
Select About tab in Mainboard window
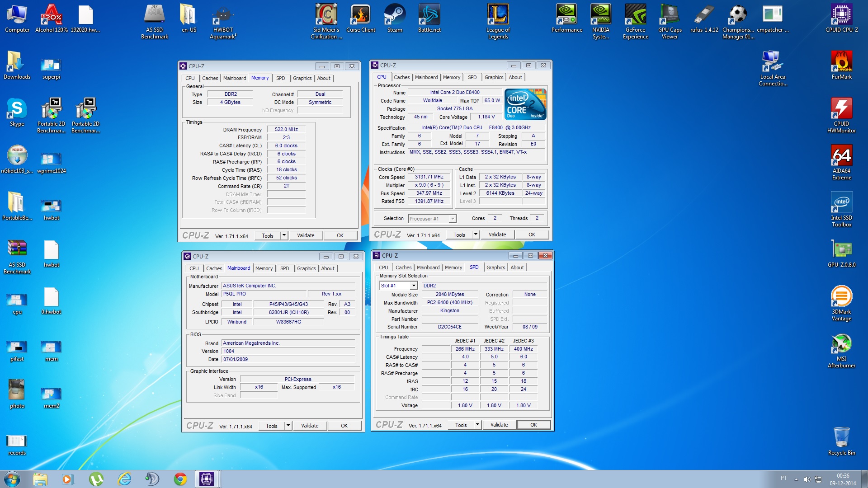[328, 268]
